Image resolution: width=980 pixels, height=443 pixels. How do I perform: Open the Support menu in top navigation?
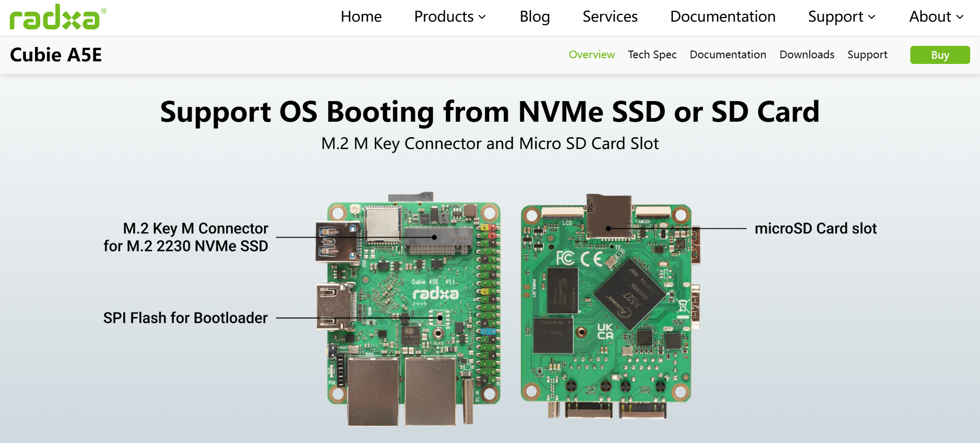pyautogui.click(x=842, y=17)
